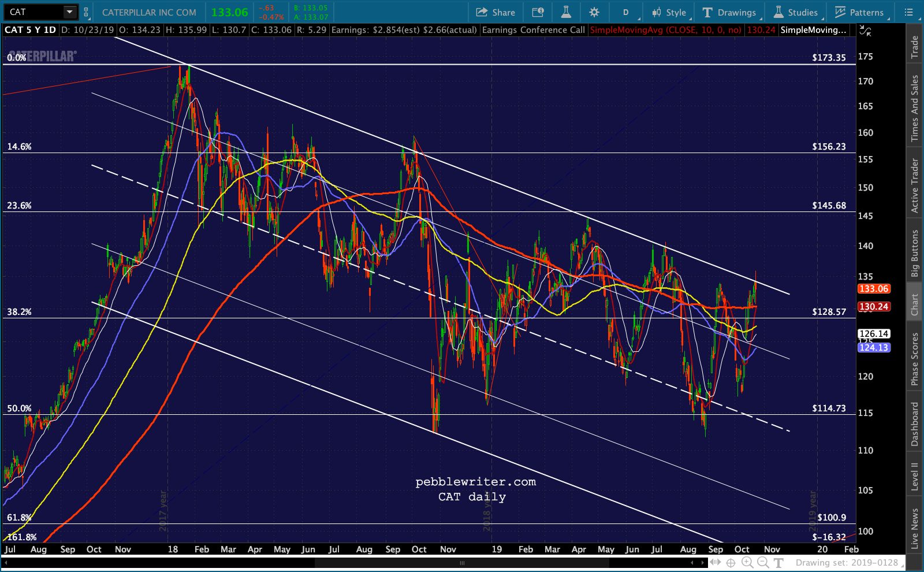Open the chart info card icon
Screen dimensions: 924x572
click(x=538, y=12)
